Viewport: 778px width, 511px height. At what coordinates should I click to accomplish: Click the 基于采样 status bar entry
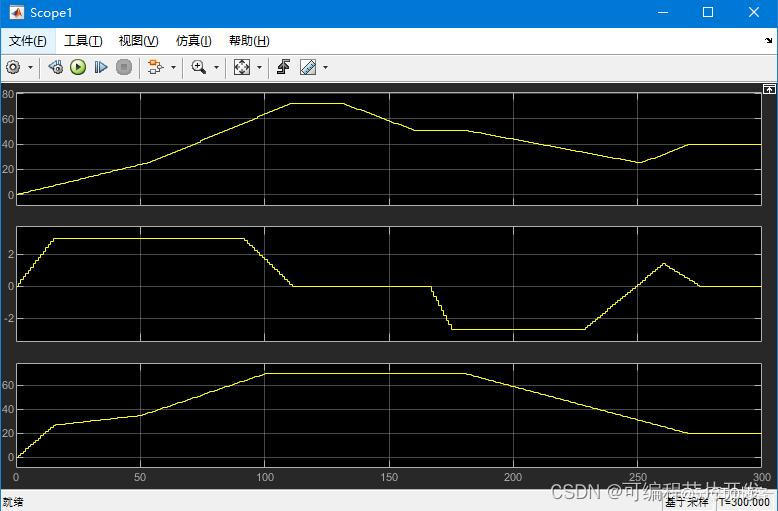pyautogui.click(x=687, y=502)
